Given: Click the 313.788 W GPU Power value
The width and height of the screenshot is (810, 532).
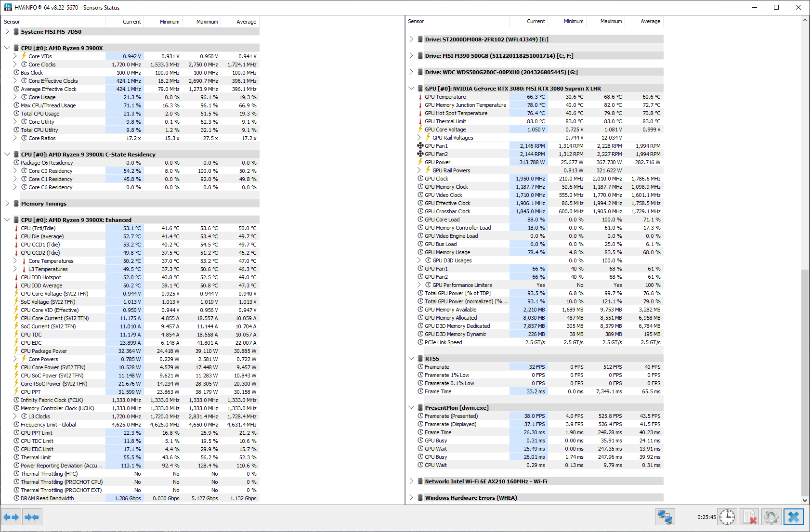Looking at the screenshot, I should click(x=532, y=162).
